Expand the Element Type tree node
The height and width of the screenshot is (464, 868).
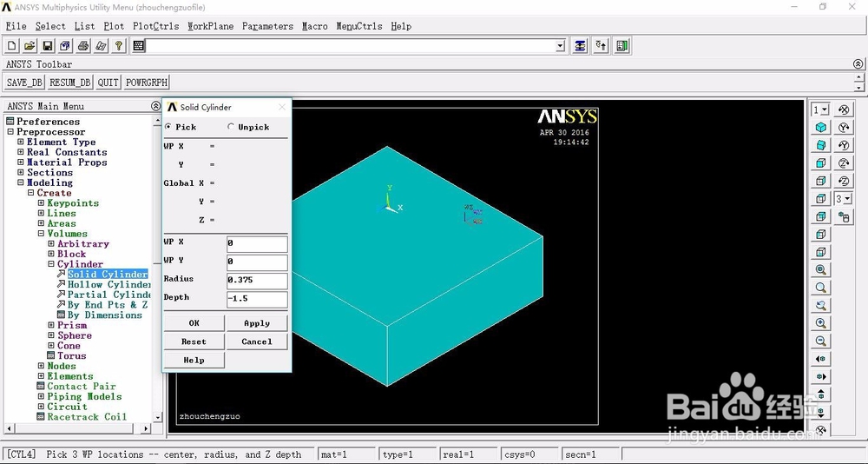click(21, 142)
